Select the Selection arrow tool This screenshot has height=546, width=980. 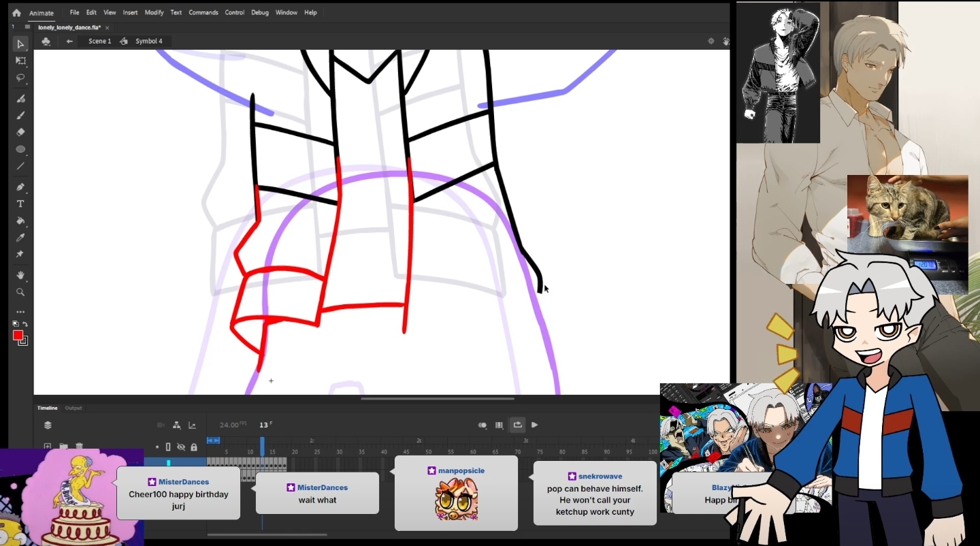(20, 44)
